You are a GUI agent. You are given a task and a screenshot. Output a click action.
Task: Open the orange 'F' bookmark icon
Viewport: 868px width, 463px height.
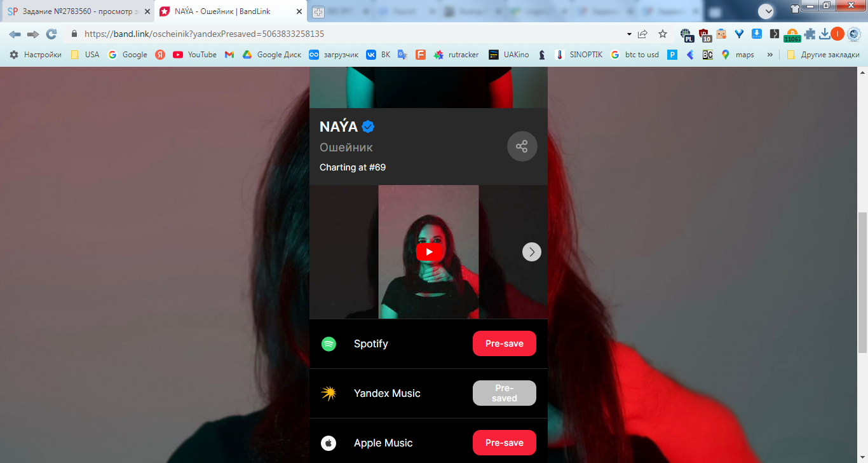click(420, 55)
